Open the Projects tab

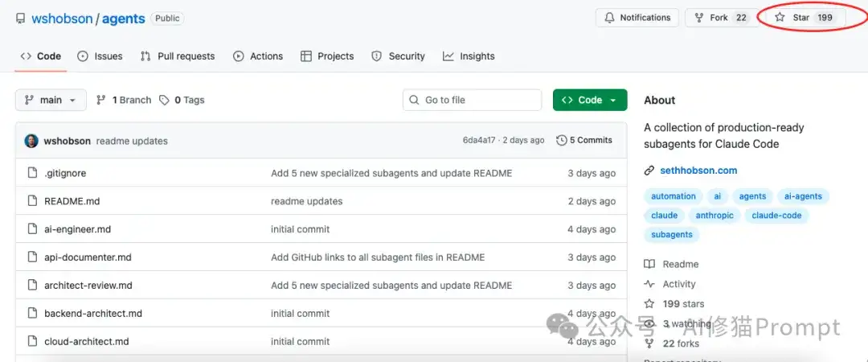click(327, 56)
